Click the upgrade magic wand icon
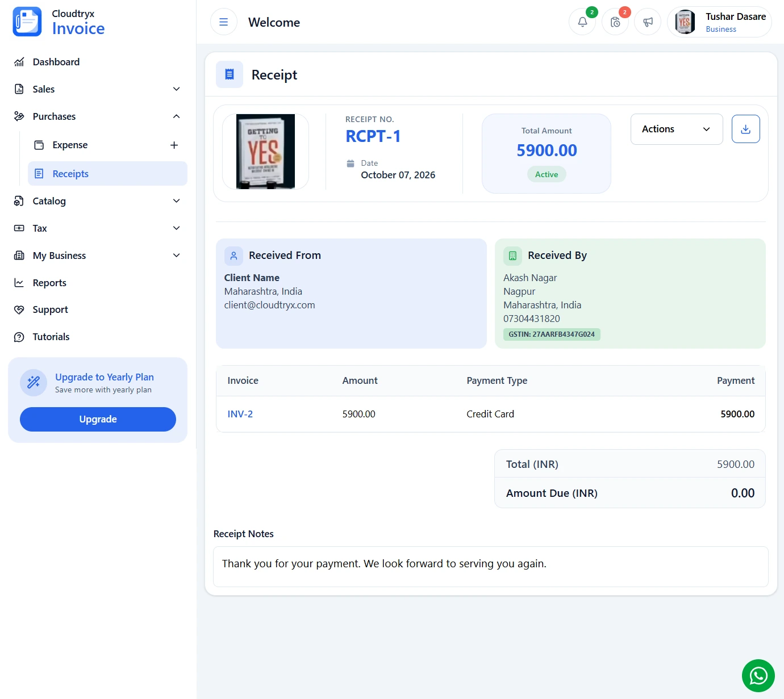 (34, 383)
